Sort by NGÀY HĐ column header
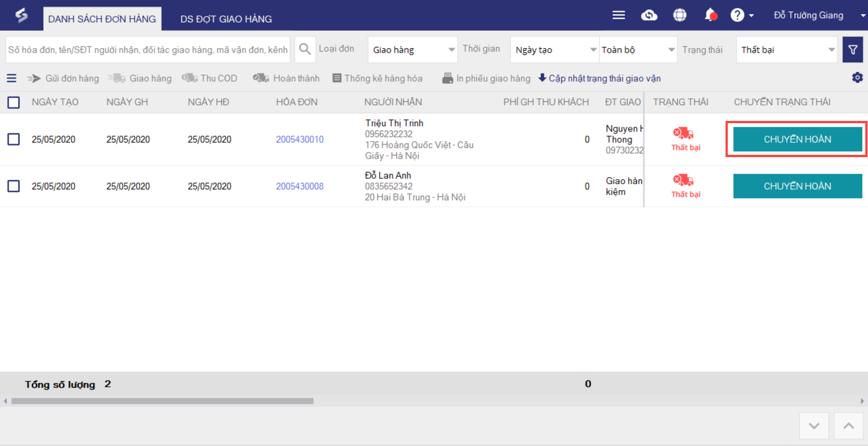The height and width of the screenshot is (446, 868). pyautogui.click(x=209, y=102)
